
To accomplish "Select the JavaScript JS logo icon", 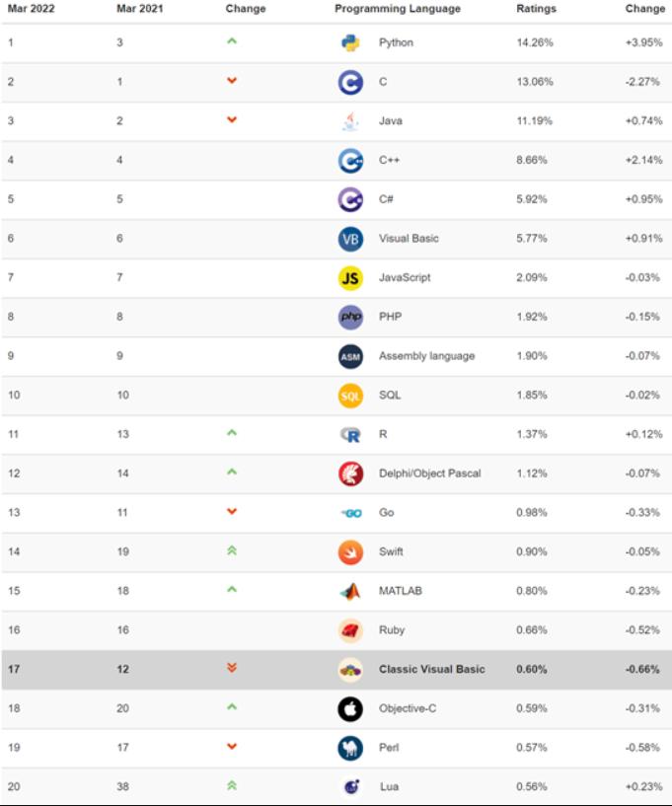I will (350, 278).
